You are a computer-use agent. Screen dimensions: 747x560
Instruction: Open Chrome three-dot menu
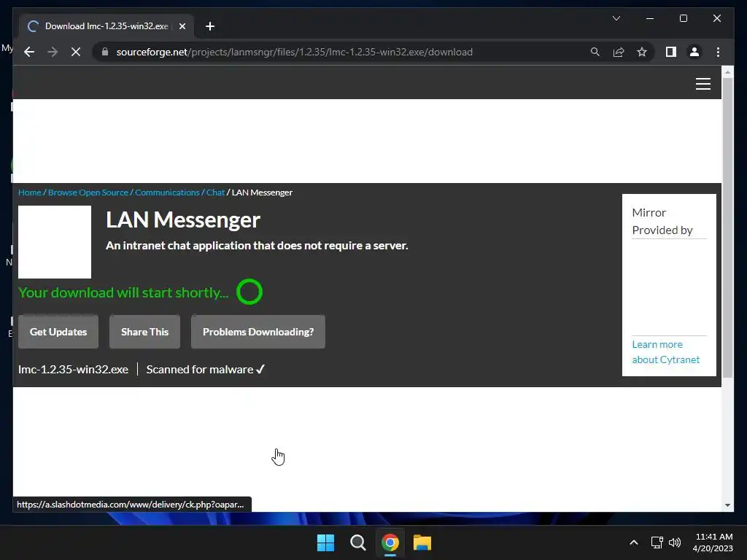(718, 52)
